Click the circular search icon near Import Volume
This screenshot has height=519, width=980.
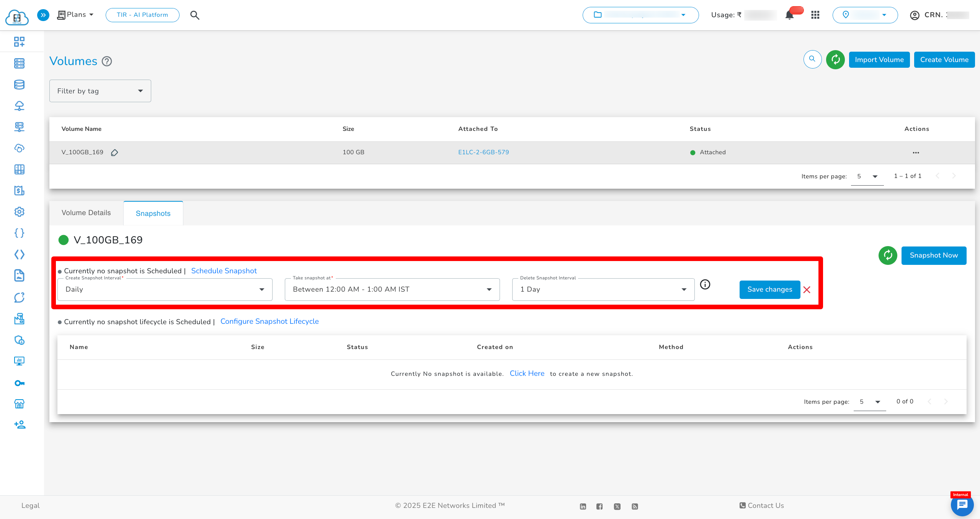point(812,59)
